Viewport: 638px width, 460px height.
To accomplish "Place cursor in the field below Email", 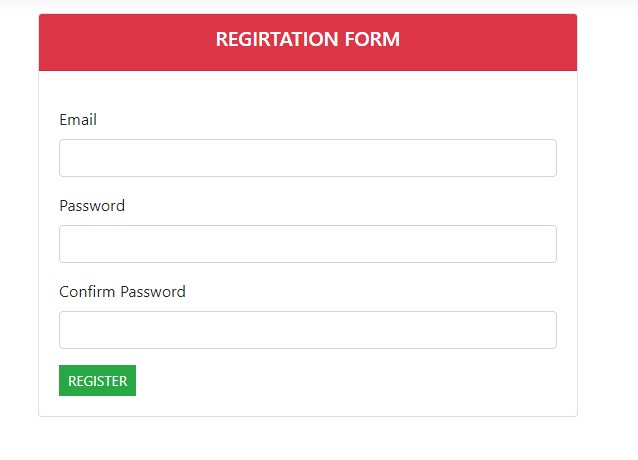I will click(x=308, y=158).
